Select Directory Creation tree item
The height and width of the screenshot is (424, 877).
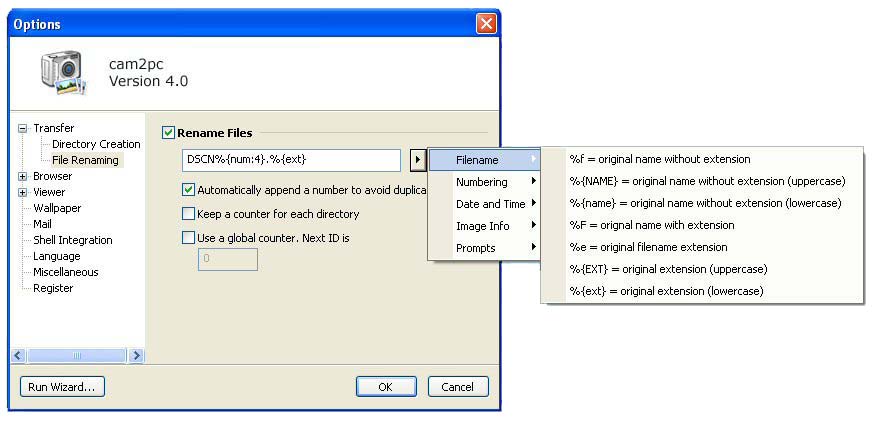pyautogui.click(x=96, y=144)
